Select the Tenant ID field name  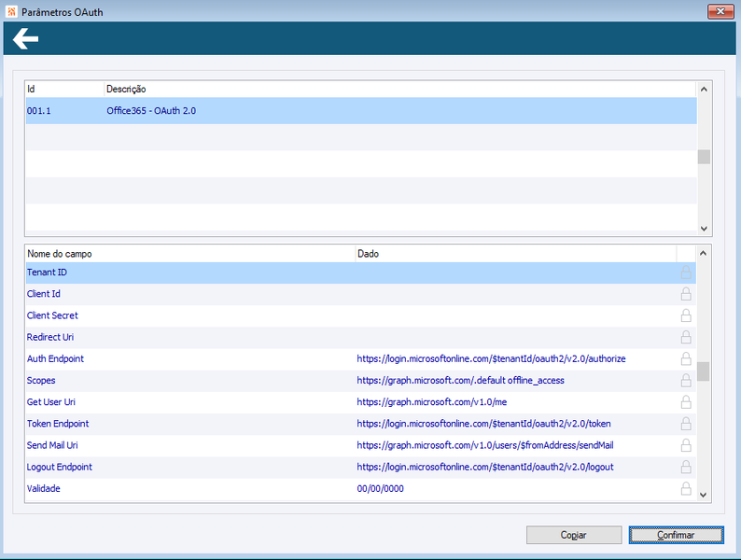[x=47, y=273]
